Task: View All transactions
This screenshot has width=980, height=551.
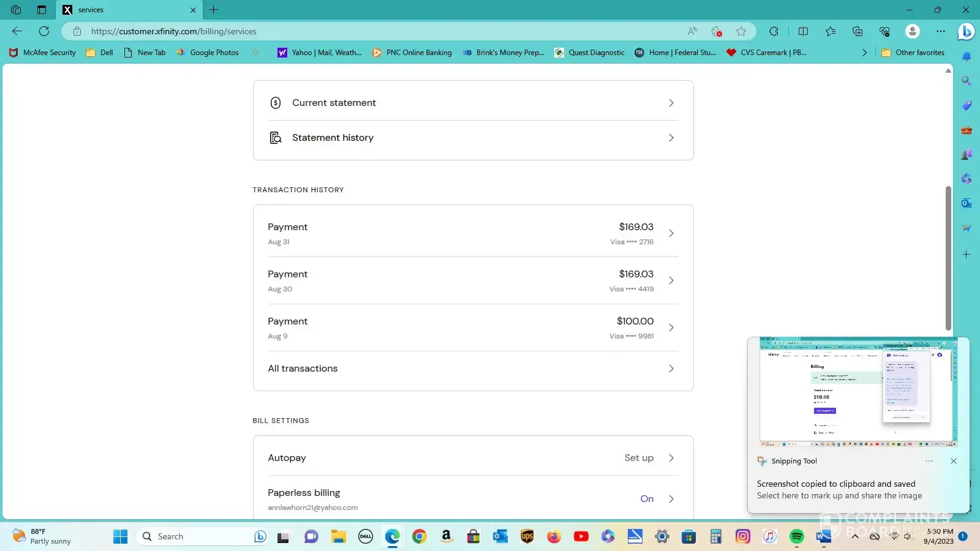Action: point(303,369)
